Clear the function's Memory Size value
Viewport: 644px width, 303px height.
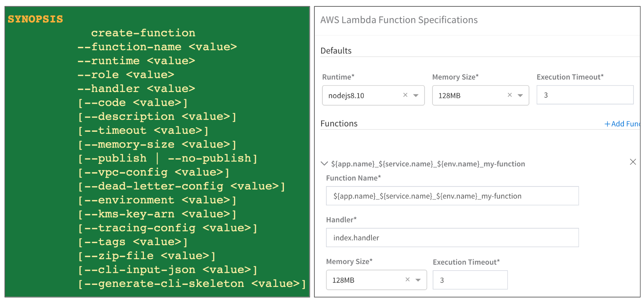tap(408, 280)
